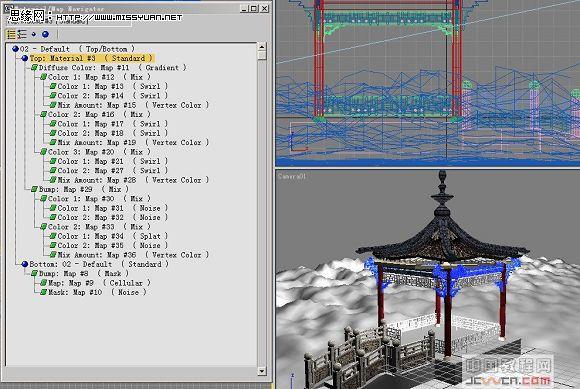
Task: Click map icon of Mix Amount: Map #28
Action: (53, 180)
